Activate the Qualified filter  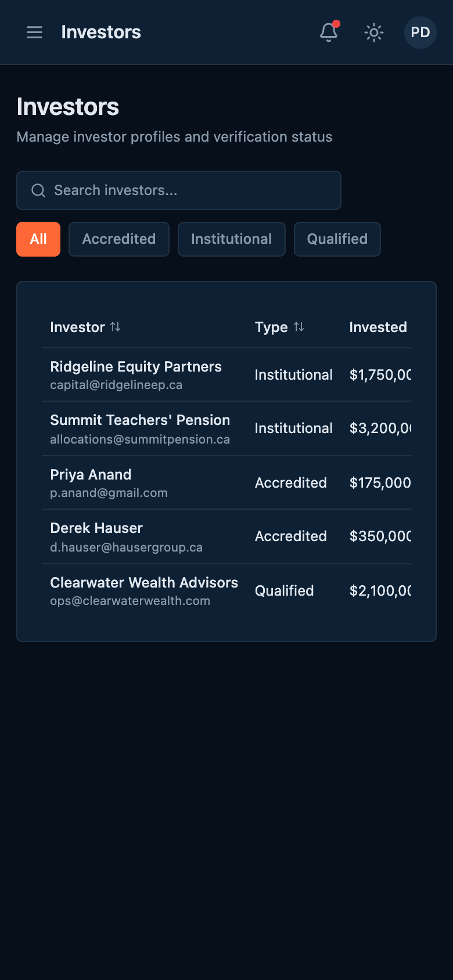[337, 239]
